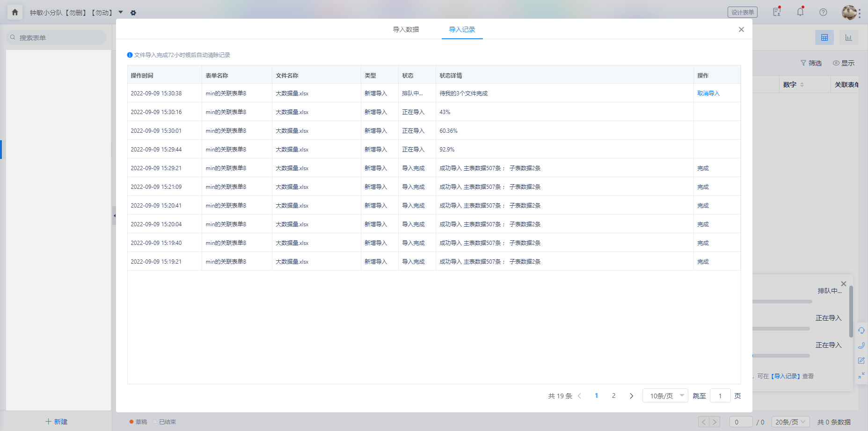868x431 pixels.
Task: Open the 显示 column visibility options
Action: (x=843, y=63)
